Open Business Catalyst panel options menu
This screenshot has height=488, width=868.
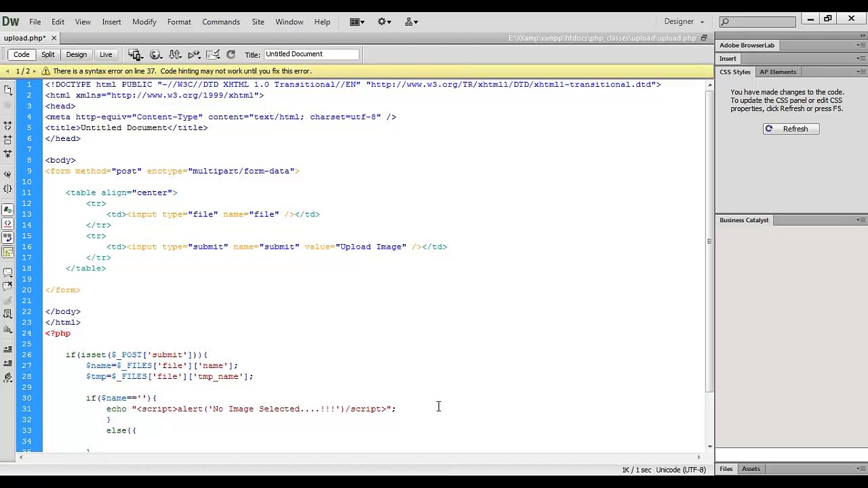click(861, 220)
